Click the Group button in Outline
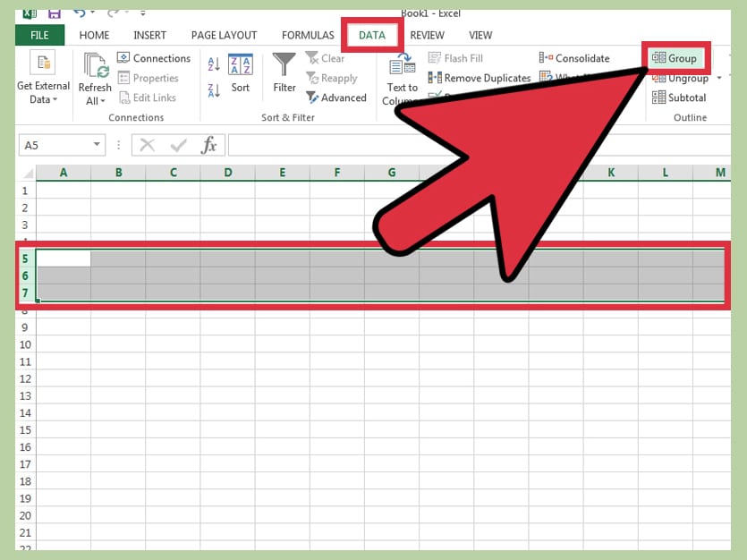Screen dimensions: 747x560 (675, 58)
